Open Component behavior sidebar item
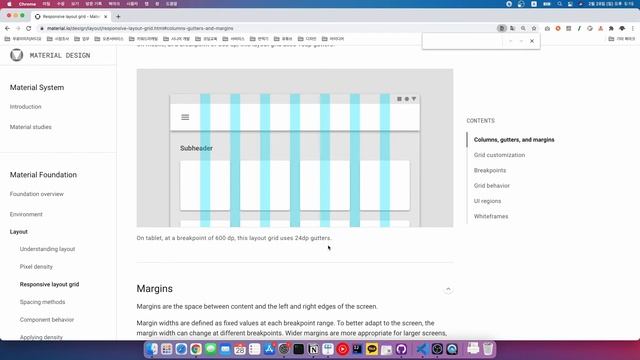 [x=47, y=320]
